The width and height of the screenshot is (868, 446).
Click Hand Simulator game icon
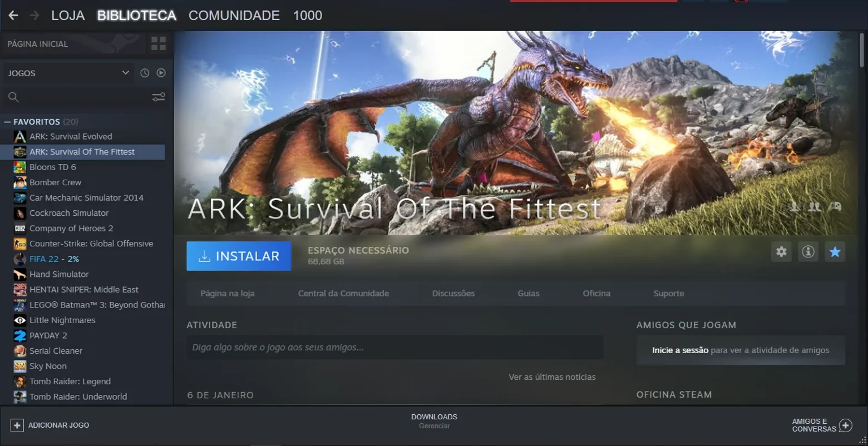[20, 274]
